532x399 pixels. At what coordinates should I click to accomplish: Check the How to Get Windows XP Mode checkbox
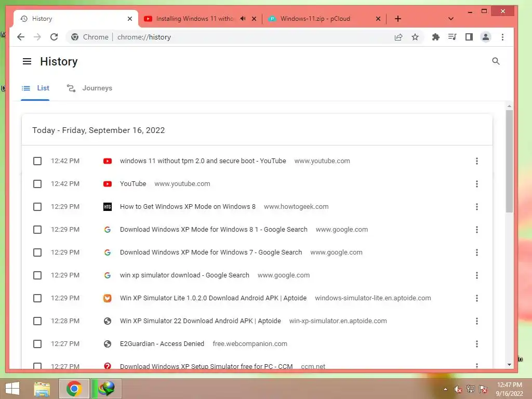tap(37, 207)
